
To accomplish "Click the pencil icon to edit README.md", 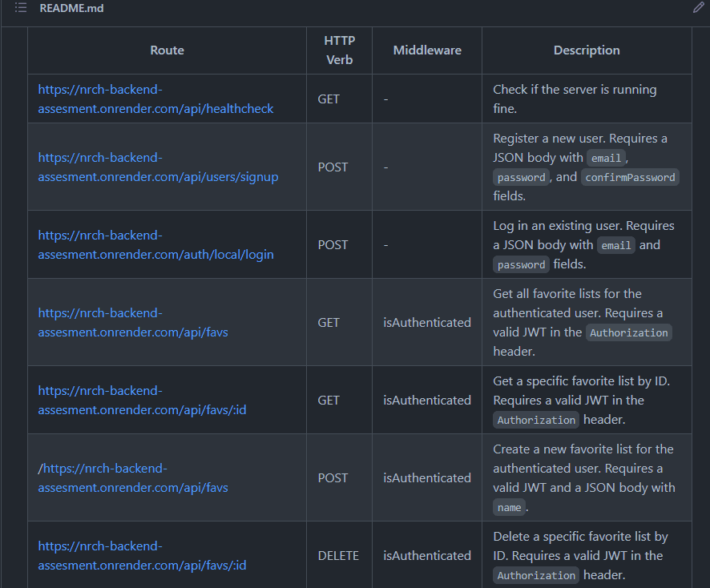I will [x=698, y=8].
